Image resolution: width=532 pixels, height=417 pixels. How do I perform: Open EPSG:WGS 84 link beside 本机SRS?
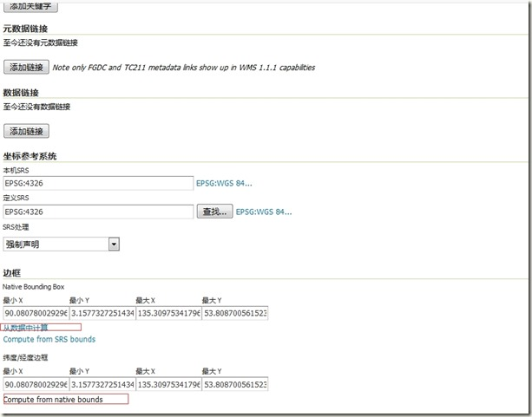224,184
